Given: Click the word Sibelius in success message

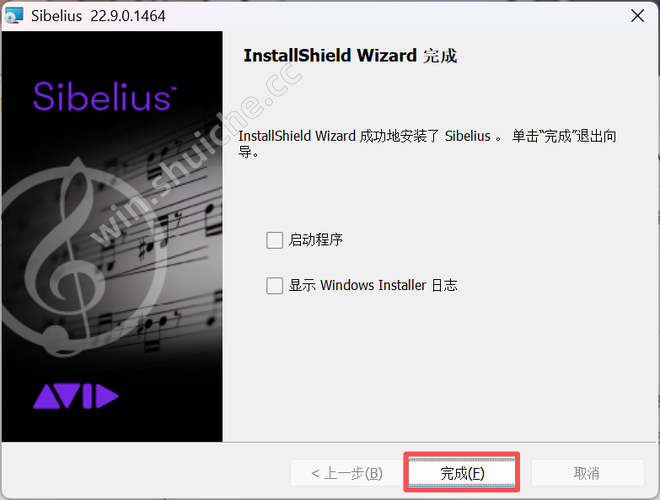Looking at the screenshot, I should pyautogui.click(x=468, y=136).
